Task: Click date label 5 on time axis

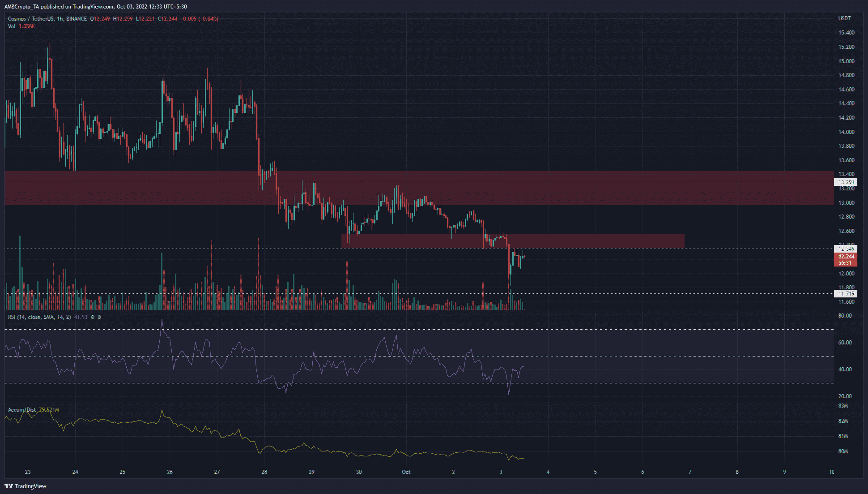Action: click(x=595, y=472)
